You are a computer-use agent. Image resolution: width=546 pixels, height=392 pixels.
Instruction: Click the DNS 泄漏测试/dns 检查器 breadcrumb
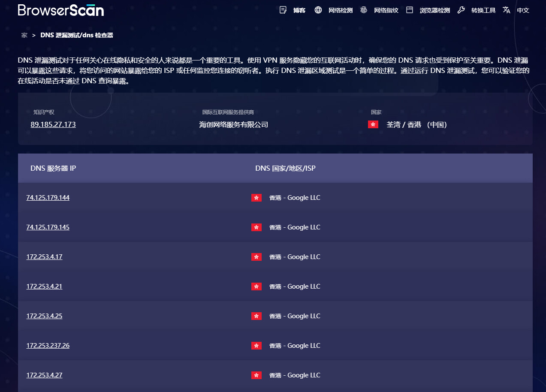coord(77,35)
